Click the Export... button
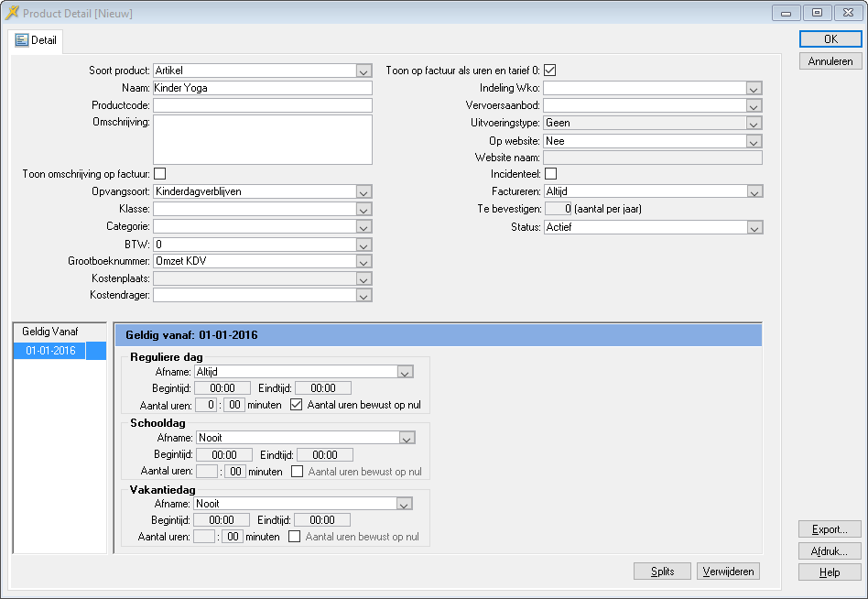 pos(830,529)
